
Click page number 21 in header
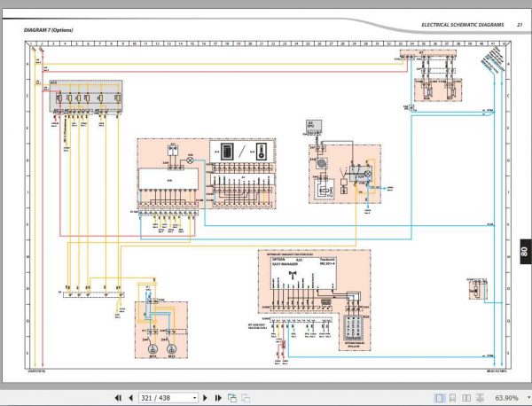click(518, 25)
